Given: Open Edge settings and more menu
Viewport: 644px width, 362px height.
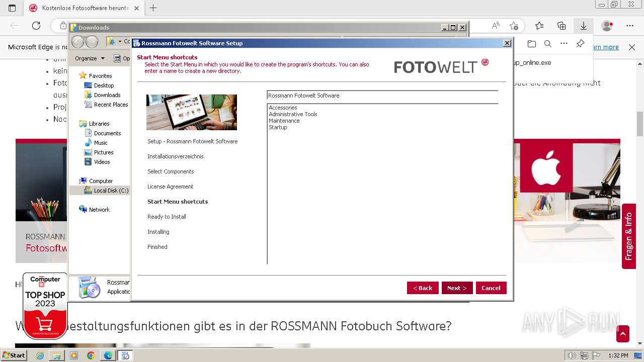Looking at the screenshot, I should click(630, 26).
